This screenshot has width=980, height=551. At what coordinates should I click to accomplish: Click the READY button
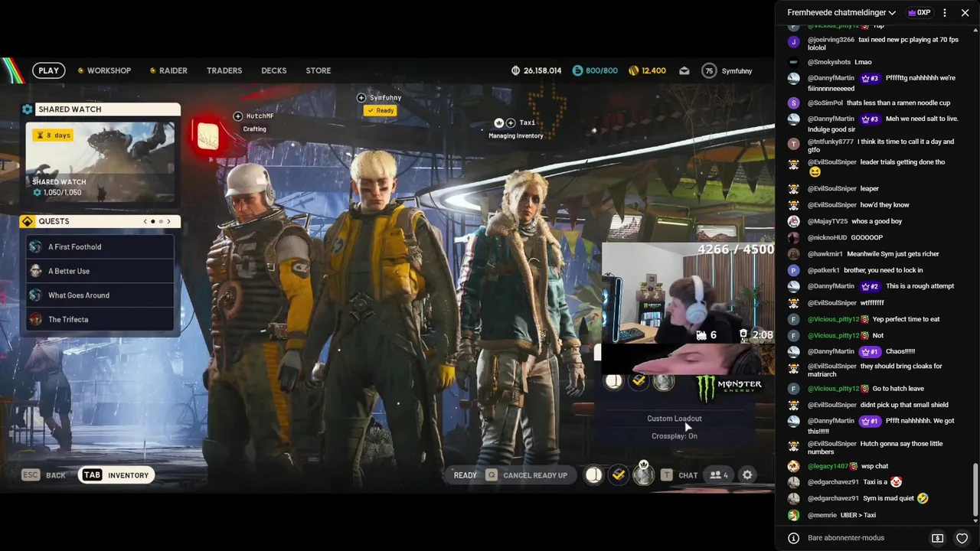click(465, 475)
